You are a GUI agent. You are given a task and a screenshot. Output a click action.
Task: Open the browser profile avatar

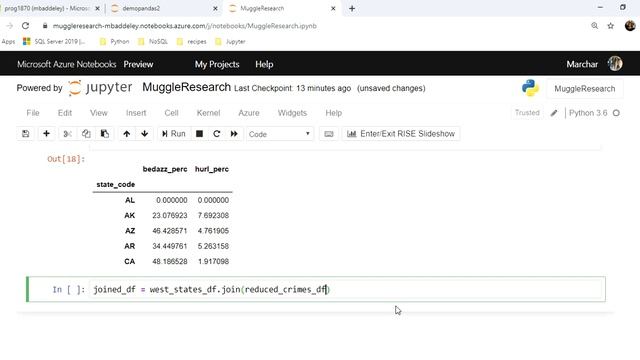pyautogui.click(x=630, y=26)
